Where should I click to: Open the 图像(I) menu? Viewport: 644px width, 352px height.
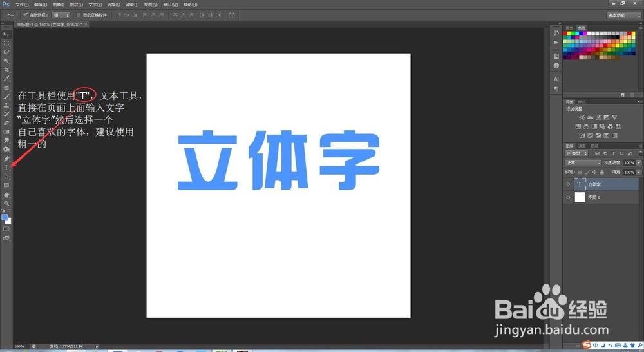(x=59, y=5)
